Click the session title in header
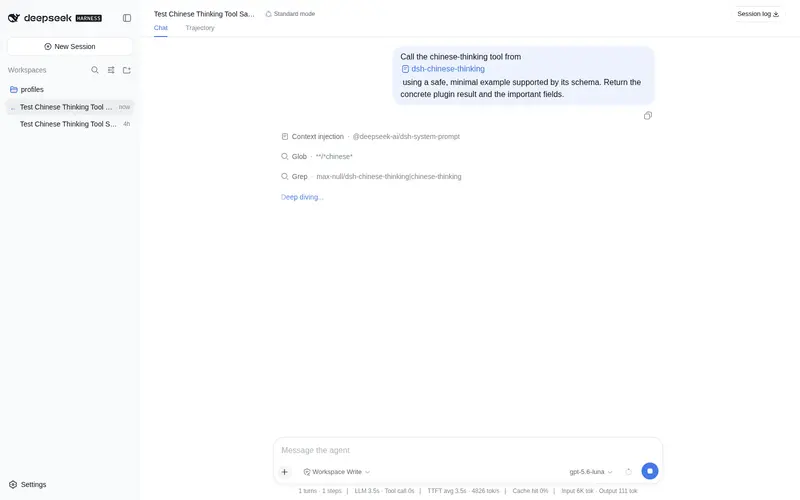Image resolution: width=800 pixels, height=500 pixels. click(x=204, y=14)
